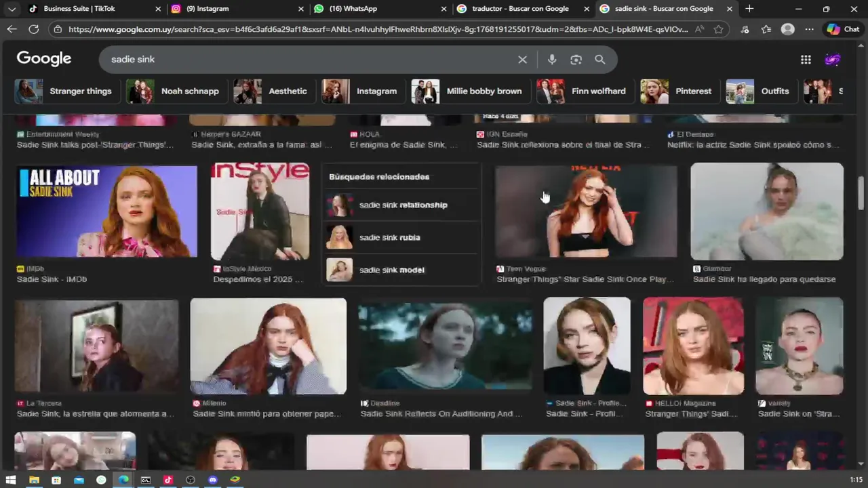The image size is (868, 488).
Task: Clear the search box with X
Action: pos(522,60)
